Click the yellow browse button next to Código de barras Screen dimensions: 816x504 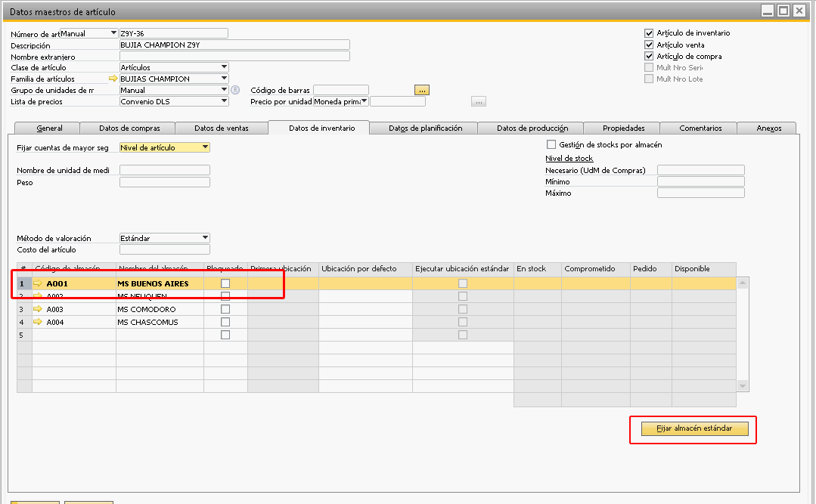pos(422,90)
